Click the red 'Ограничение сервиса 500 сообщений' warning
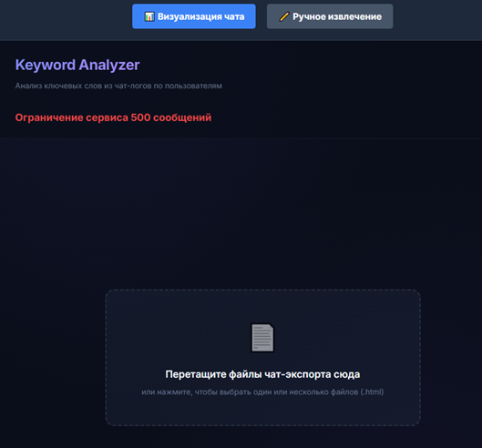The height and width of the screenshot is (448, 482). (x=113, y=117)
